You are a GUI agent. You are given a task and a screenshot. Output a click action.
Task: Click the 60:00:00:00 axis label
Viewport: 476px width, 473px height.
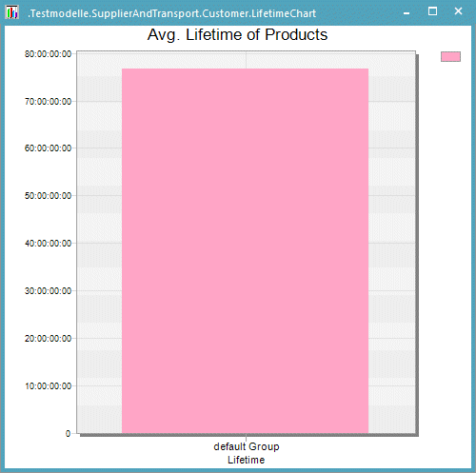[49, 148]
